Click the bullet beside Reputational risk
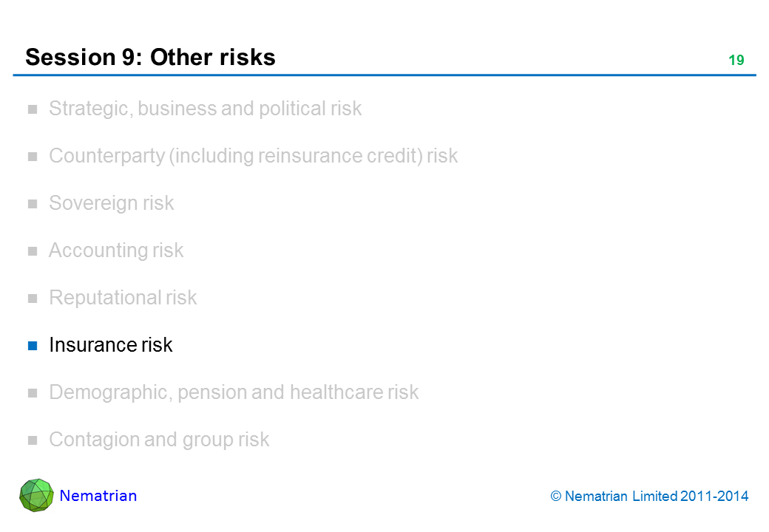769x532 pixels. pyautogui.click(x=33, y=299)
